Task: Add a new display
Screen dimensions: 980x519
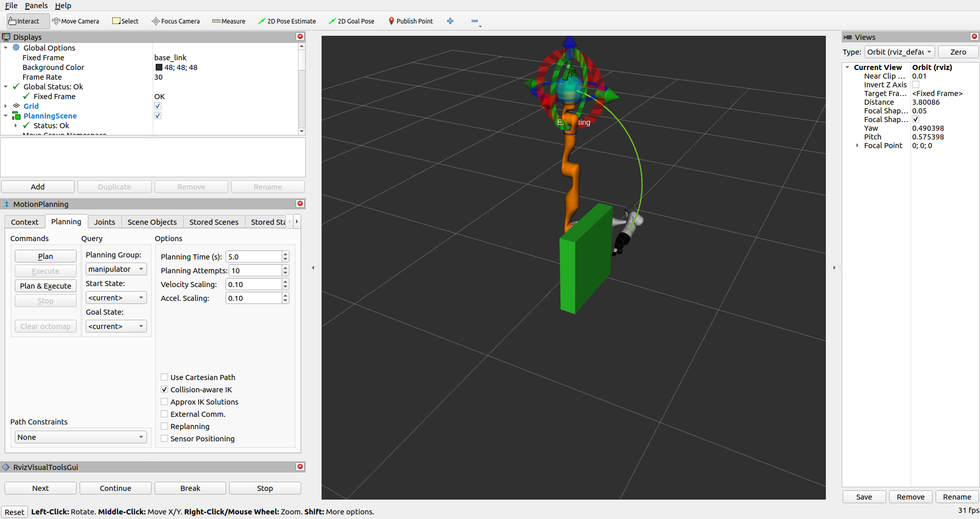Action: (x=38, y=187)
